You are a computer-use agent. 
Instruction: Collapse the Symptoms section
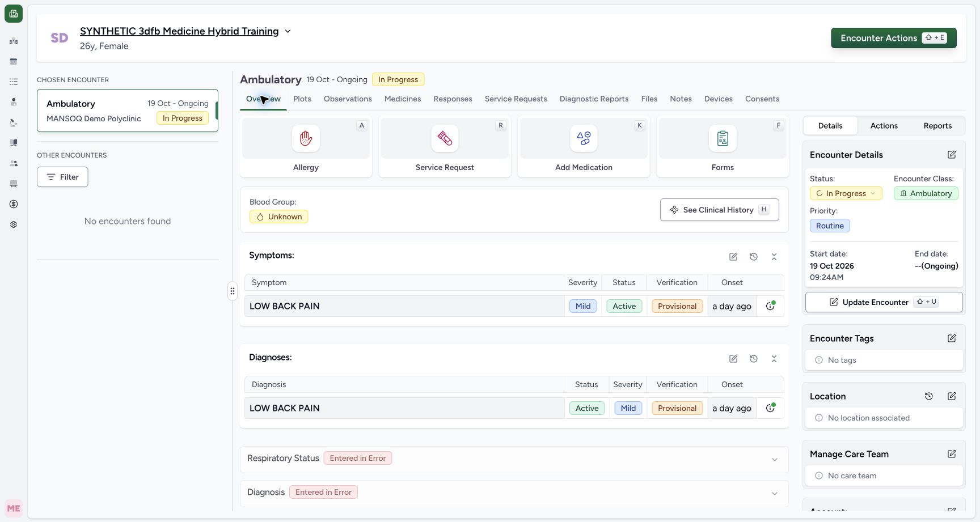click(774, 257)
